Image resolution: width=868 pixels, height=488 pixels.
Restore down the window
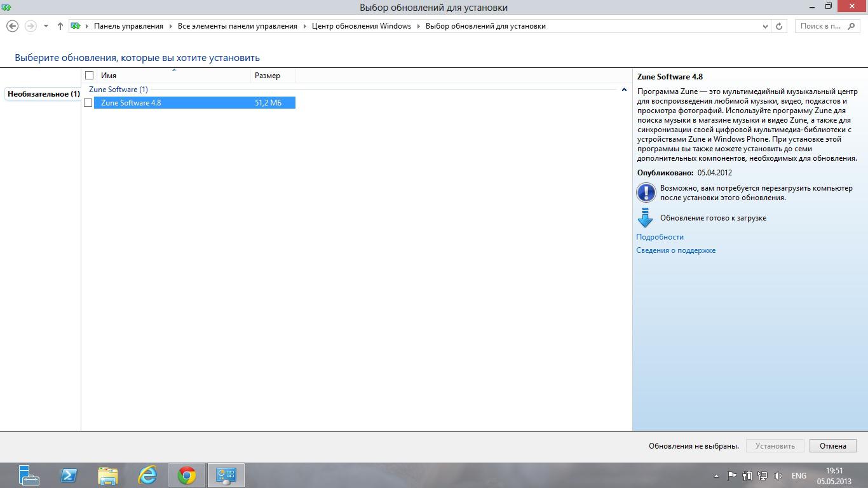click(829, 6)
